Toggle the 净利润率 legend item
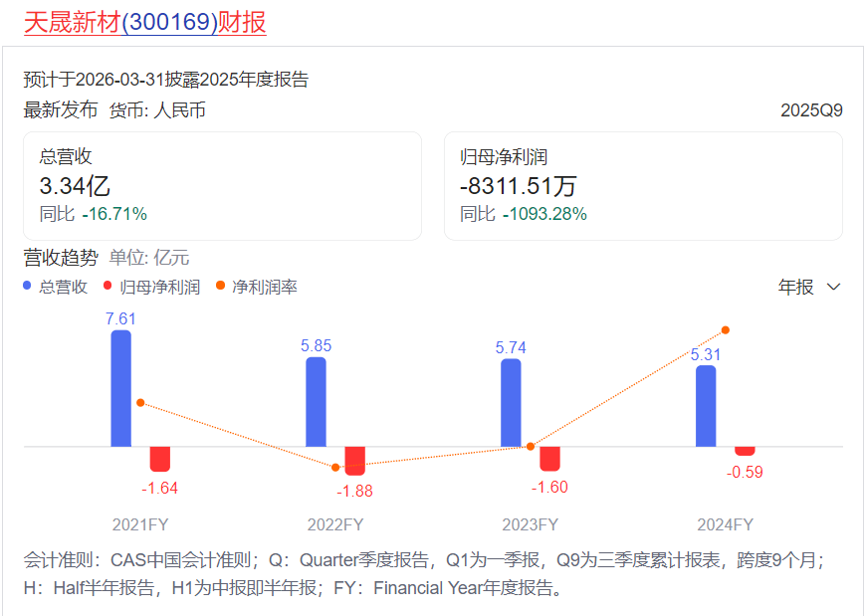Viewport: 864px width, 616px height. 257,287
